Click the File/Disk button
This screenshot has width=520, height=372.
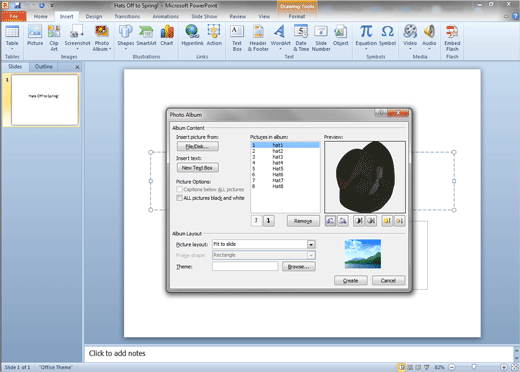tap(198, 146)
